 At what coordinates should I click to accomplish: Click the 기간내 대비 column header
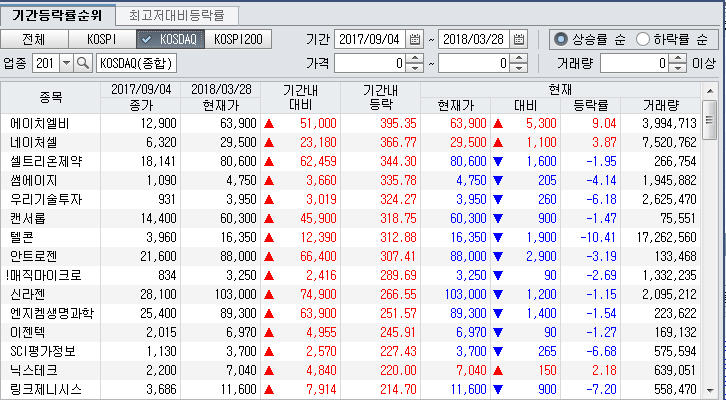300,98
